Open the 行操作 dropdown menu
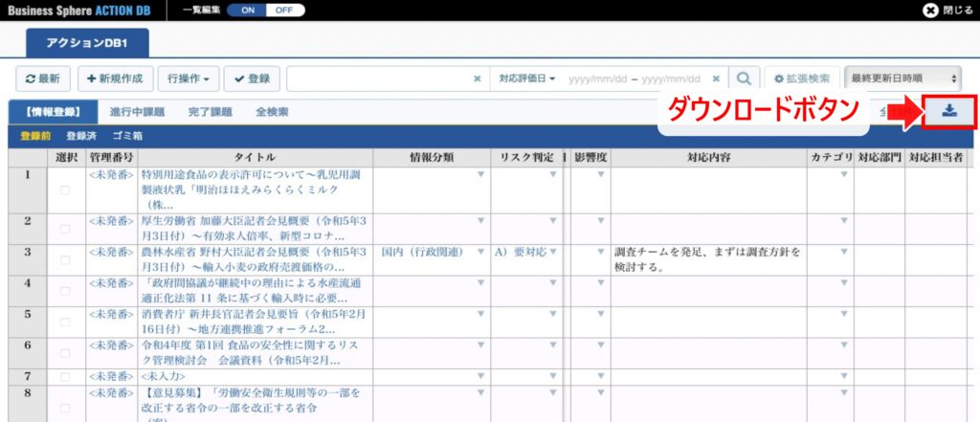The image size is (980, 422). coord(191,78)
